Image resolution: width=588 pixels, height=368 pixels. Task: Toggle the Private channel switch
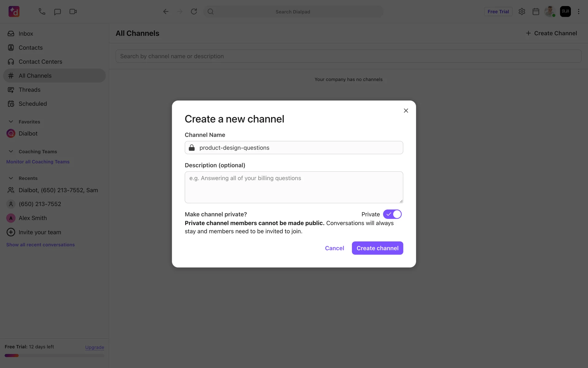tap(392, 214)
